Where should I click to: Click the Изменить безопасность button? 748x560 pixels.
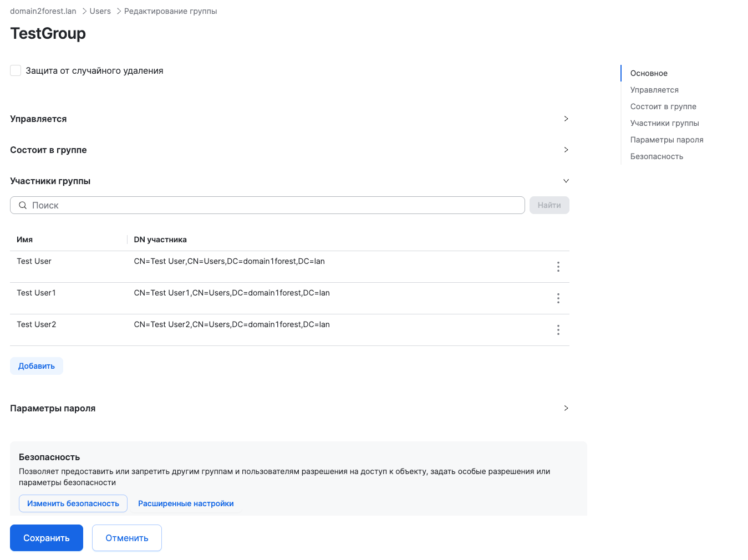click(73, 503)
